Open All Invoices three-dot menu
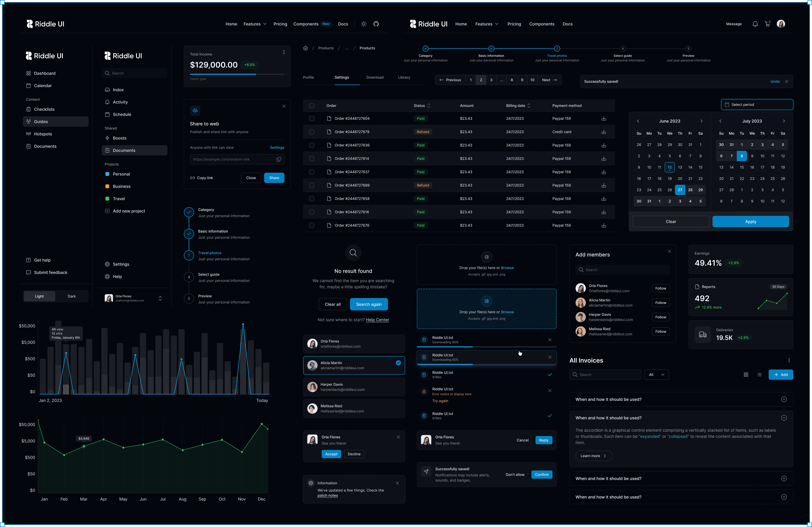812x527 pixels. [789, 360]
